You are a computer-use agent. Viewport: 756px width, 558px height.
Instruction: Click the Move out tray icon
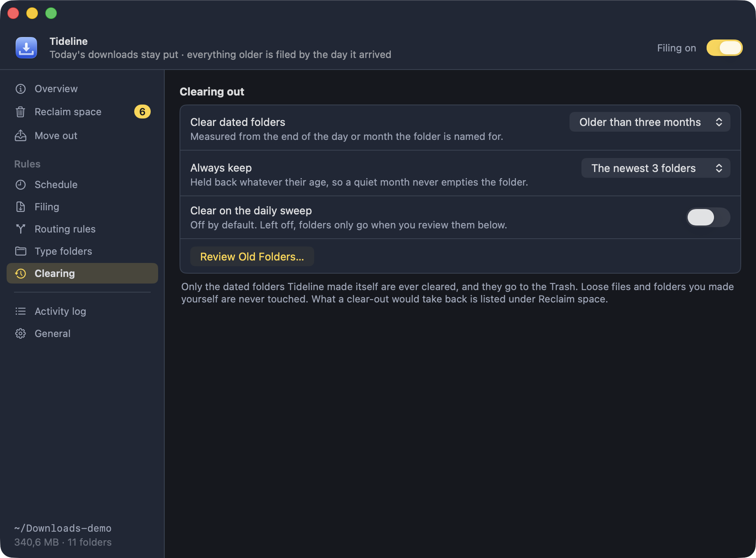pyautogui.click(x=21, y=136)
